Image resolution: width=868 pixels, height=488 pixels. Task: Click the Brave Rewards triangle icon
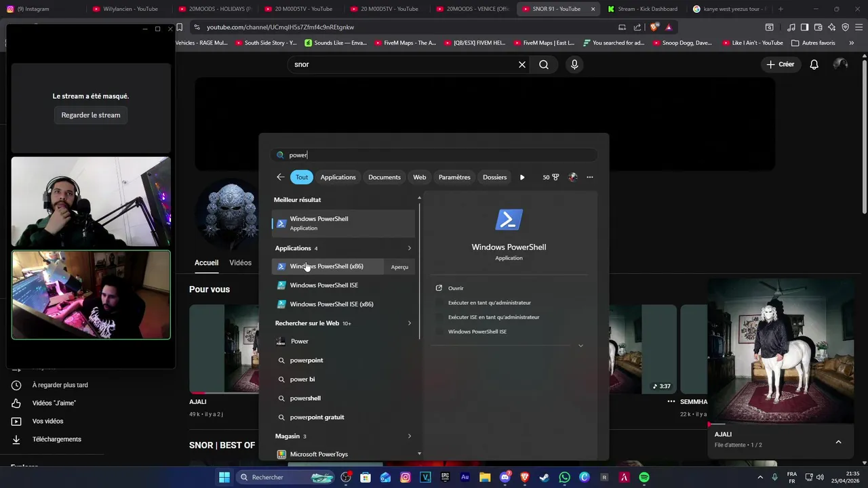(669, 27)
